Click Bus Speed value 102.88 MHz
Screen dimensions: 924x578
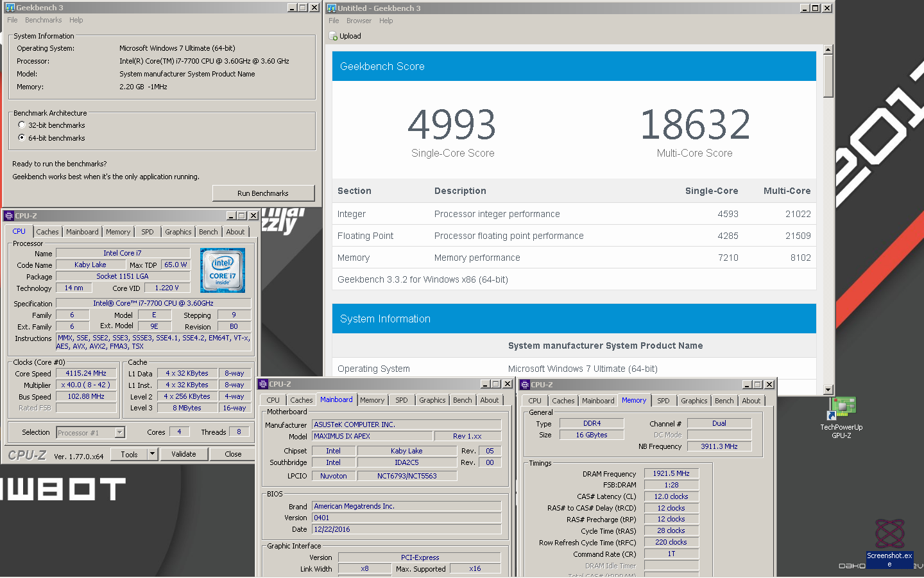tap(86, 396)
